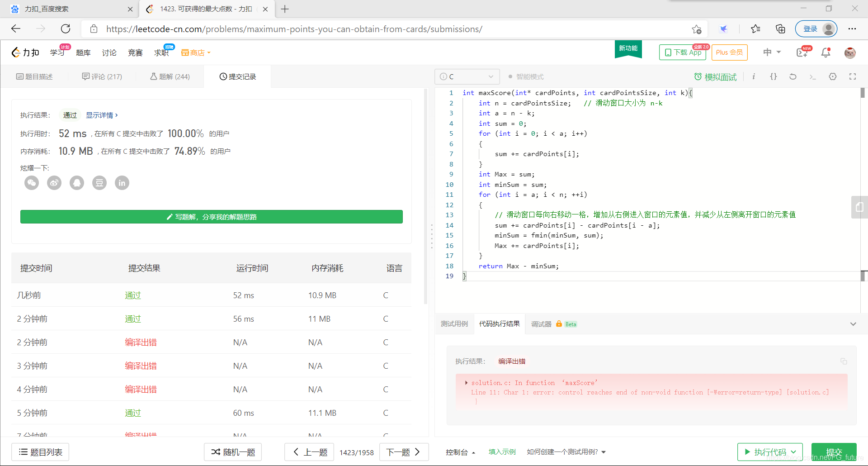
Task: Share result via LinkedIn icon
Action: [x=122, y=183]
